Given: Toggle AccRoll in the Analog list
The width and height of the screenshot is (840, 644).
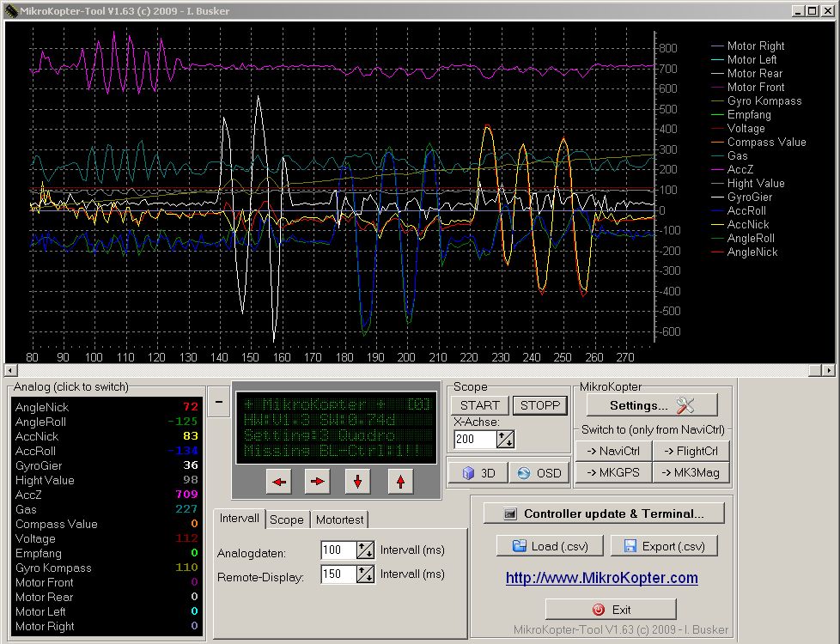Looking at the screenshot, I should pyautogui.click(x=107, y=451).
